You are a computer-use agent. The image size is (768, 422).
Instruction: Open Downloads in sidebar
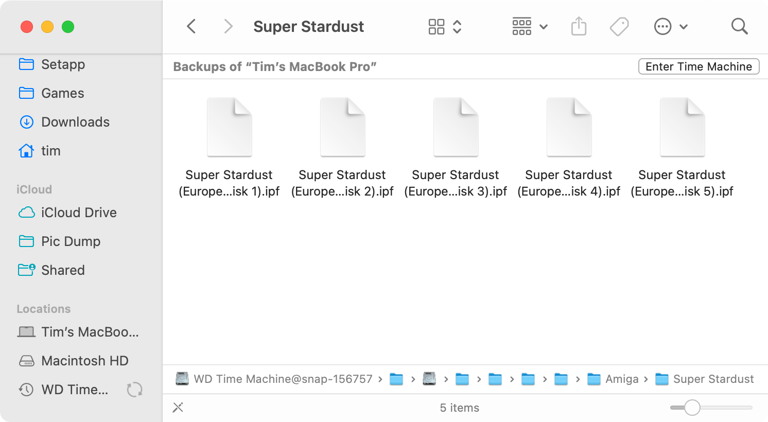[x=64, y=122]
